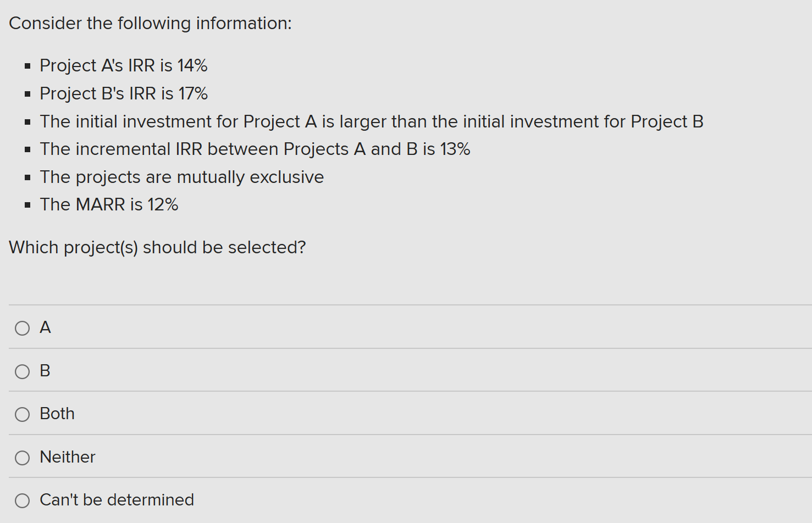The image size is (812, 523).
Task: Choose the 'Both' radio button
Action: [22, 414]
